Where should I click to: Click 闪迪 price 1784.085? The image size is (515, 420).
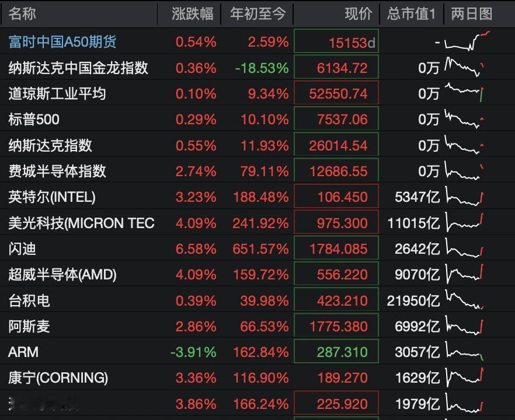coord(338,249)
